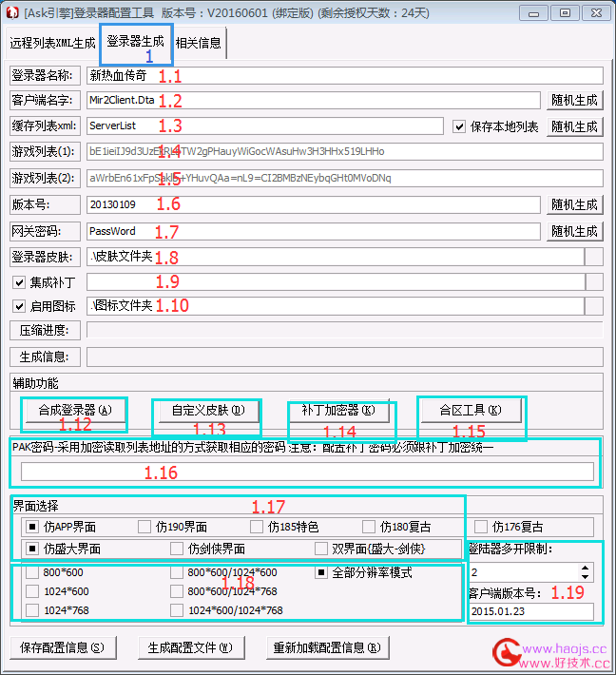Toggle the 仿盛大界面 checkbox
The image size is (616, 675).
click(32, 549)
